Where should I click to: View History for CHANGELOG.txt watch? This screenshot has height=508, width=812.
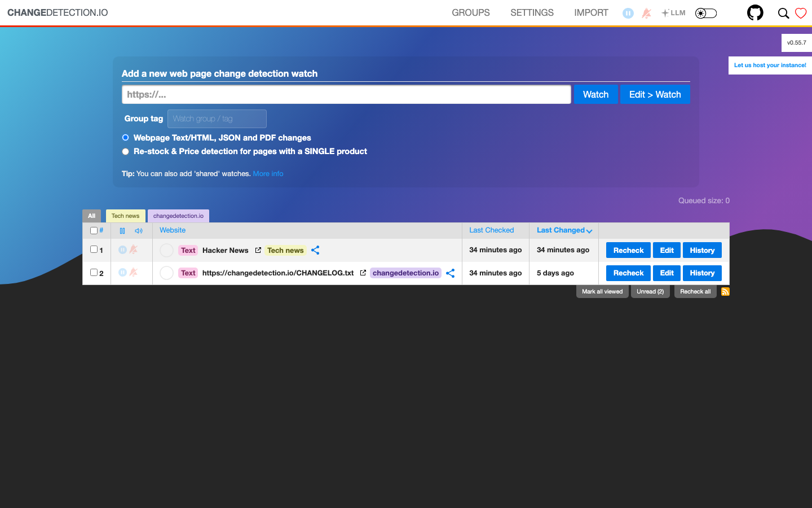tap(702, 273)
